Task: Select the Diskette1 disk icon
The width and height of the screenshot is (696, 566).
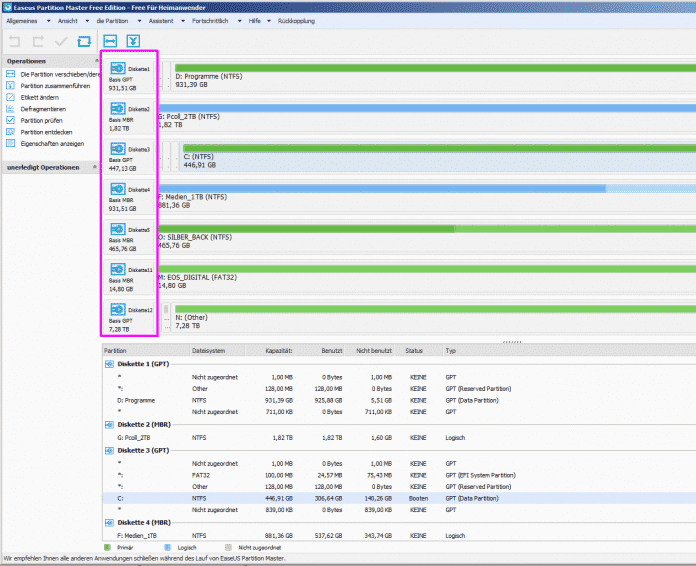Action: coord(119,68)
